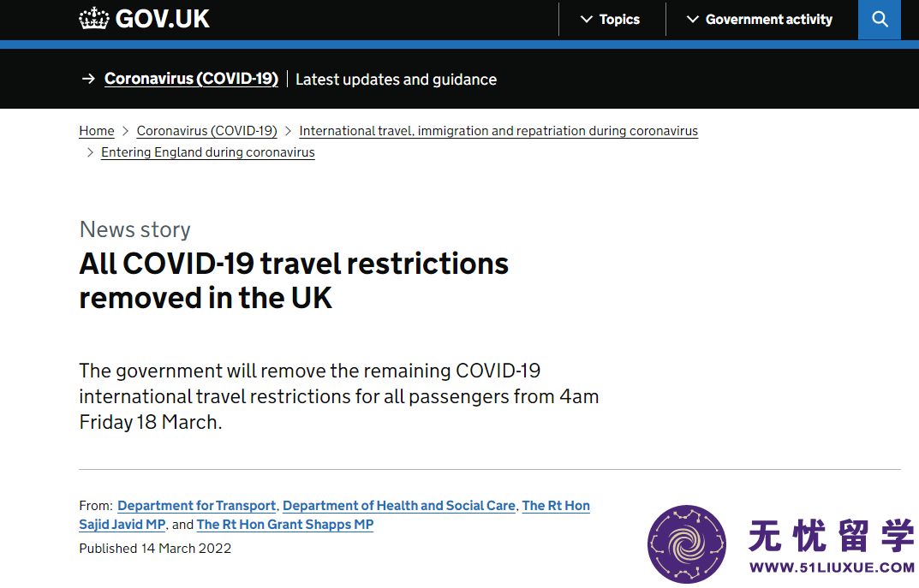
Task: Open The Rt Hon Sajid Javid MP link
Action: coord(122,524)
